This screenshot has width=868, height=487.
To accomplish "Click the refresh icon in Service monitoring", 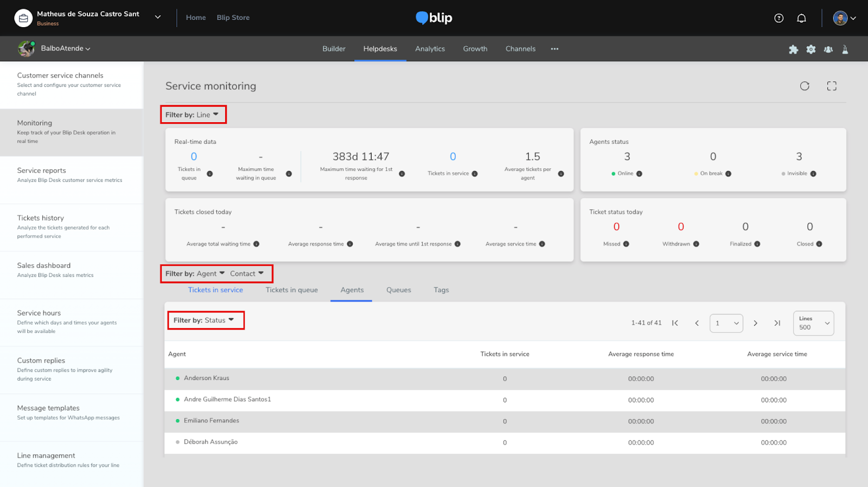I will [805, 86].
